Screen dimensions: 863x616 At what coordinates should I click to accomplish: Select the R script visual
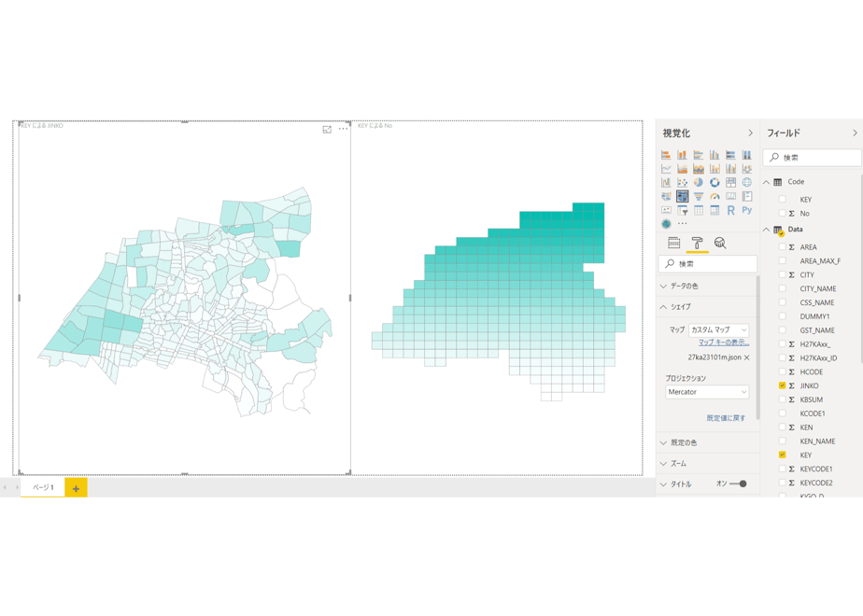tap(731, 210)
